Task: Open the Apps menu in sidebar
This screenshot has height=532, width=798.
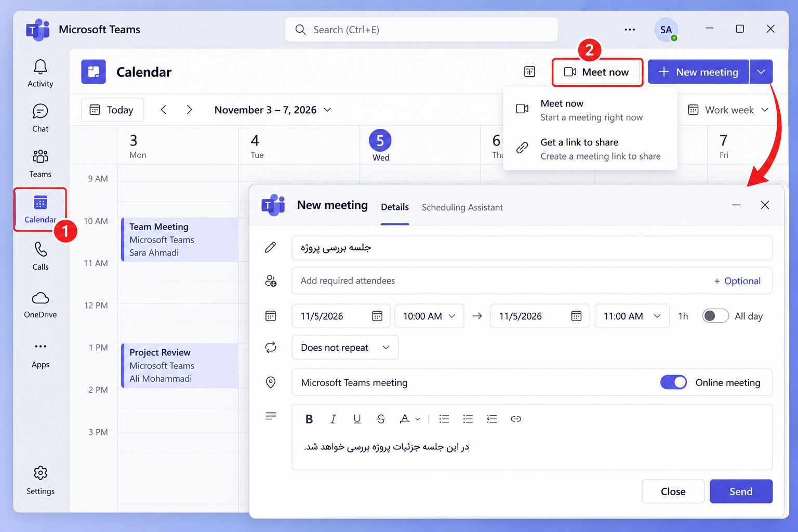Action: pos(40,354)
